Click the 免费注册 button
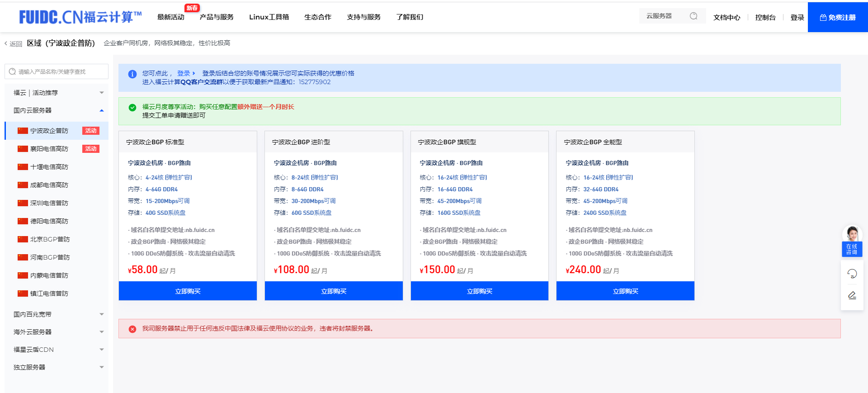868x393 pixels. click(x=838, y=17)
